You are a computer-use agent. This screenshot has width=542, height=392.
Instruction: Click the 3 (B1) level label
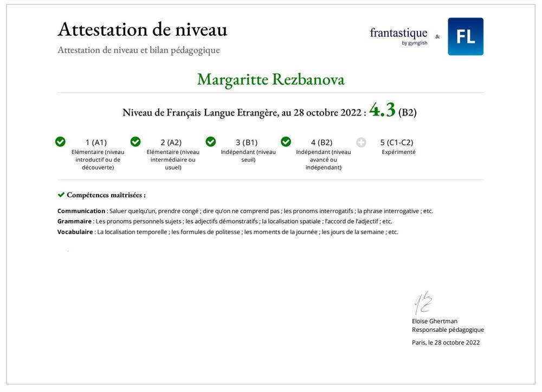(247, 143)
